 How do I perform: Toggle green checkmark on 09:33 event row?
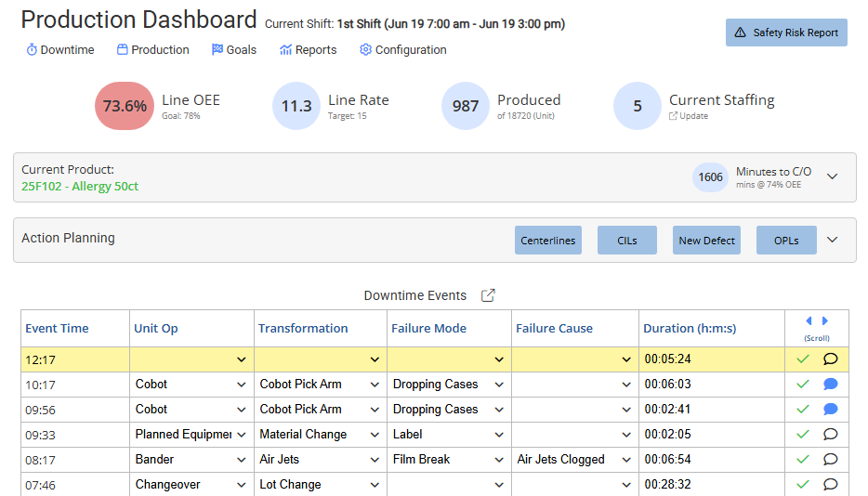point(803,435)
